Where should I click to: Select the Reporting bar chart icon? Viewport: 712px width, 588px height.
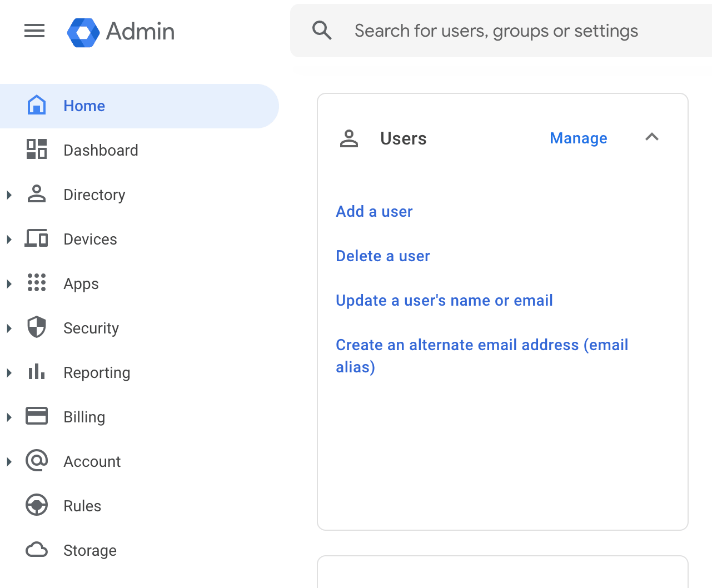(x=36, y=372)
